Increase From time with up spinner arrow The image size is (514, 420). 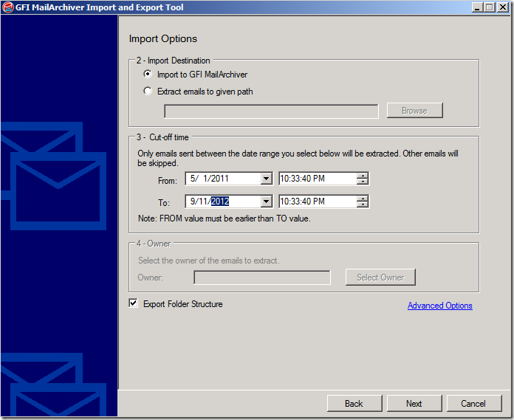363,176
